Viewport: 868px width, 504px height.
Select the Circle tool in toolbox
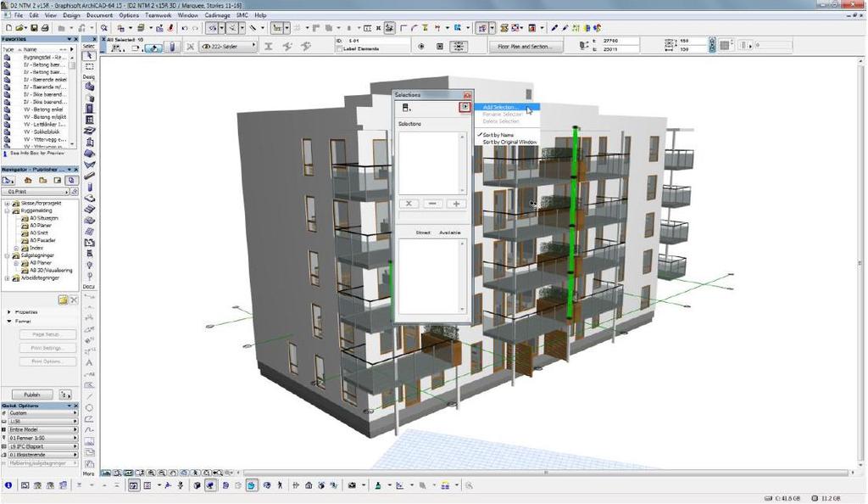89,407
